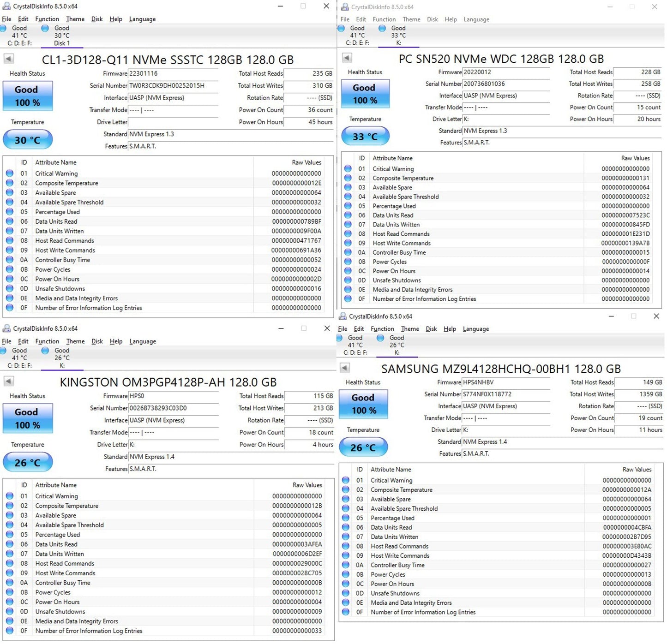Click the Total Host Writes field showing 1359 GB

[639, 394]
